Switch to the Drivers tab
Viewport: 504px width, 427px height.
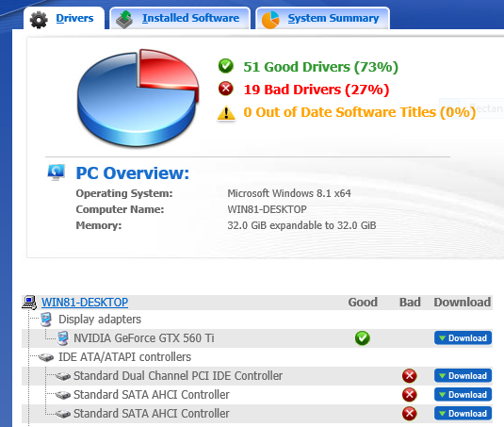pos(64,18)
